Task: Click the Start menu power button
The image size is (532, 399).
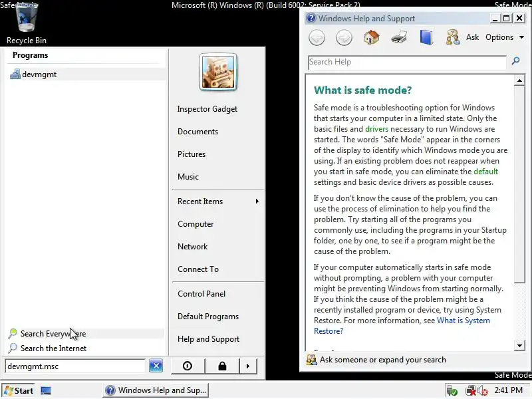Action: pyautogui.click(x=188, y=366)
